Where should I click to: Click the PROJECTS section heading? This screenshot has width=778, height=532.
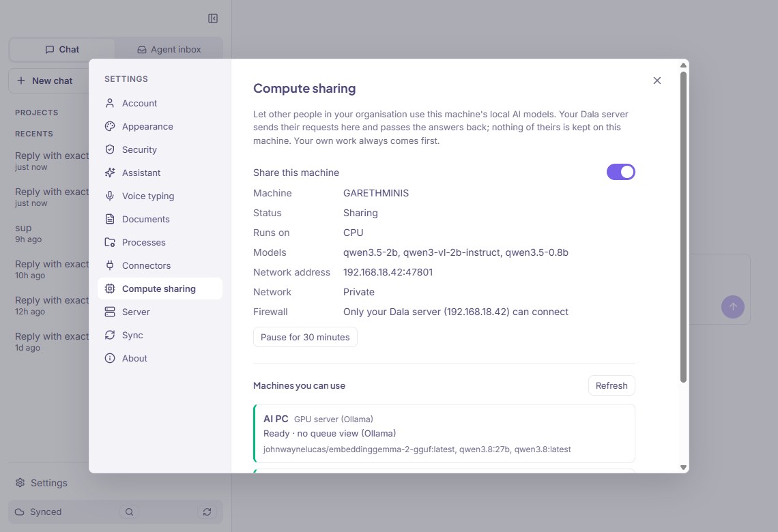coord(37,113)
